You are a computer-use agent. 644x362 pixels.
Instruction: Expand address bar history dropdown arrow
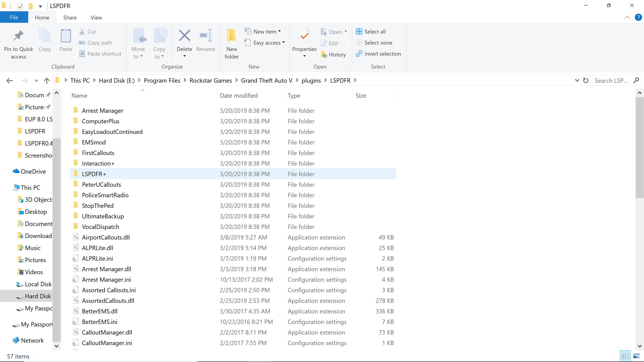(x=577, y=80)
